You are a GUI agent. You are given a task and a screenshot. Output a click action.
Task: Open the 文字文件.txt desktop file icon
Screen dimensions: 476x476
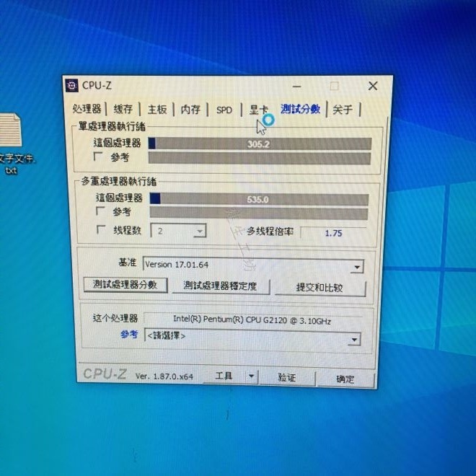pos(12,143)
